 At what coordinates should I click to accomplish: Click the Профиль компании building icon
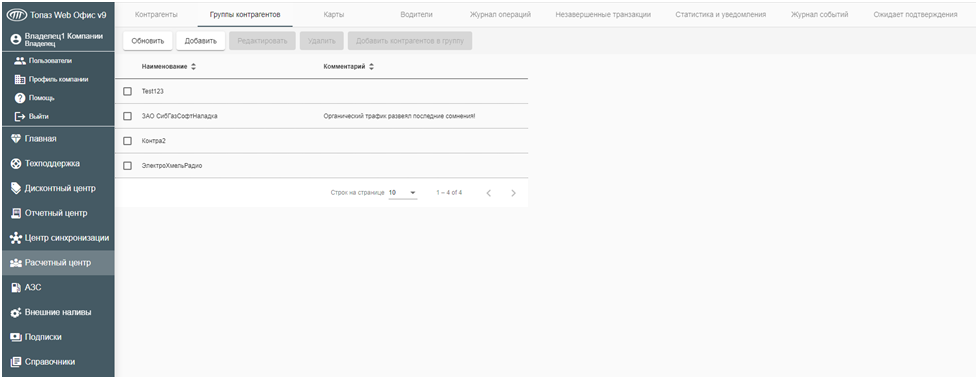coord(20,79)
